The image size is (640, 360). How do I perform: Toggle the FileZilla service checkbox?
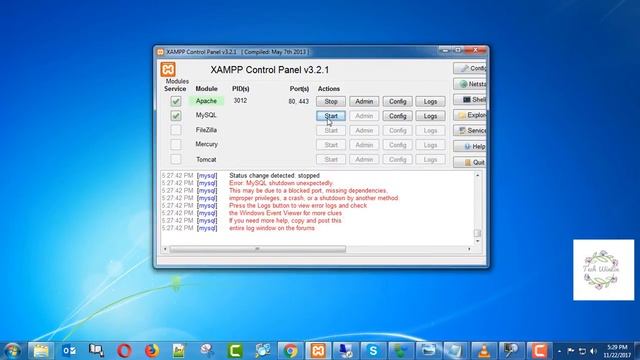(176, 130)
